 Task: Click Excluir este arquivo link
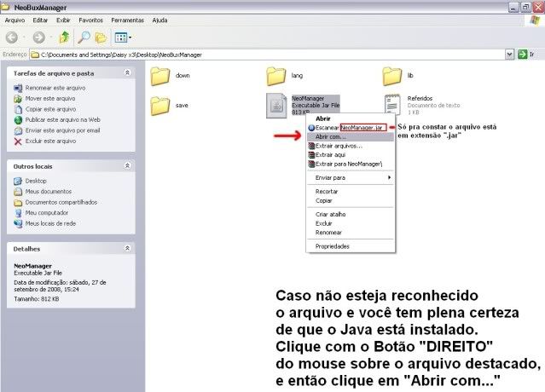50,141
